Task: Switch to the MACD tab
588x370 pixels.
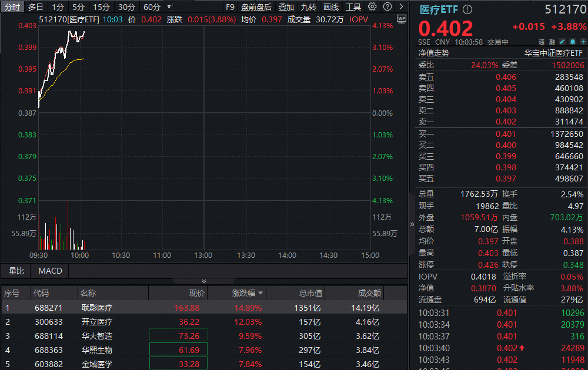Action: 49,271
